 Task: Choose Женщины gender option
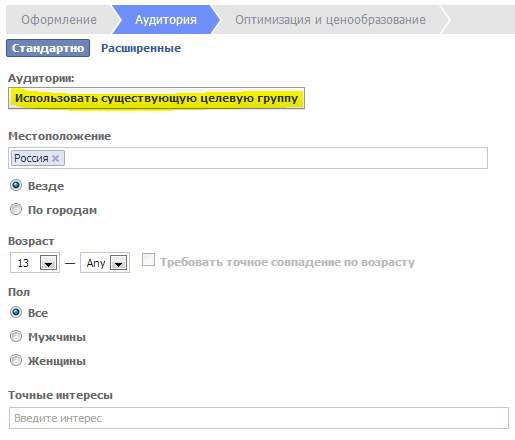click(16, 360)
